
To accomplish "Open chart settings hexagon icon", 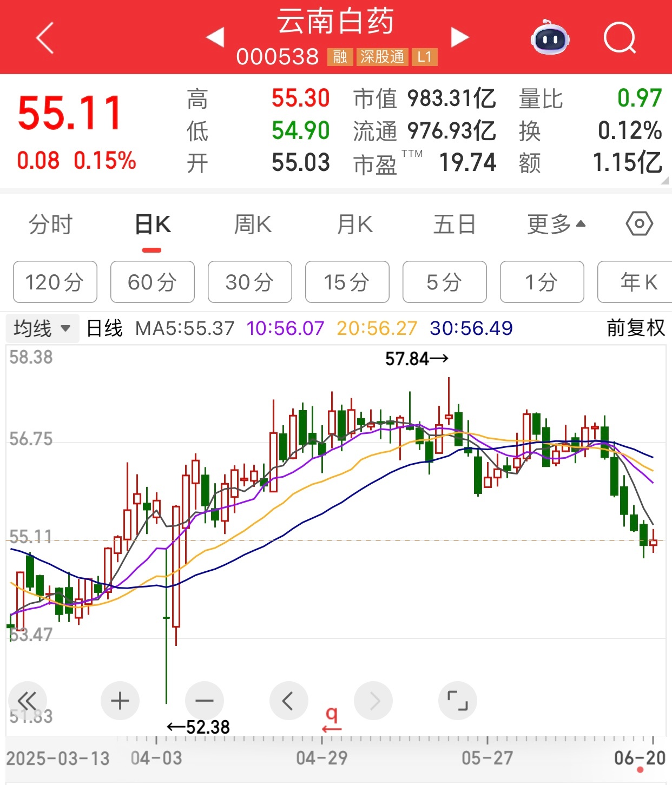I will pos(640,223).
